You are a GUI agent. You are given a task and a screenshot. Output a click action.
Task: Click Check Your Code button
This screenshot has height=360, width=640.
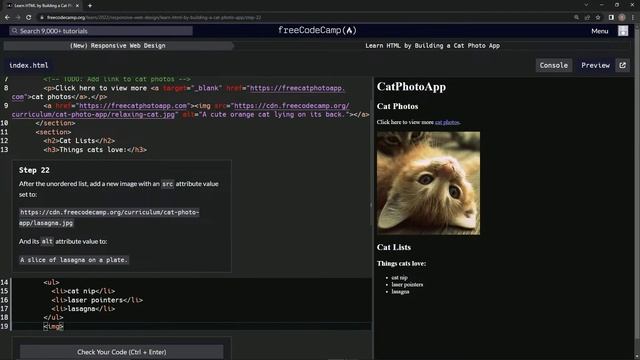tap(122, 352)
